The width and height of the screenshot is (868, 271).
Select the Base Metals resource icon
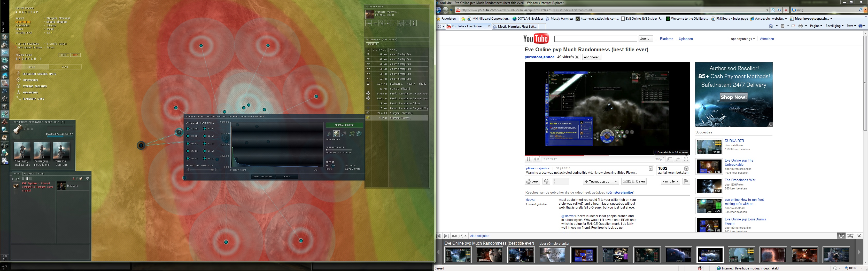336,134
